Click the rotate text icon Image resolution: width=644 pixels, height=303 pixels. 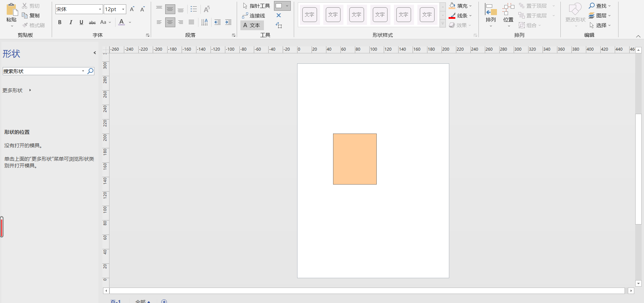207,9
